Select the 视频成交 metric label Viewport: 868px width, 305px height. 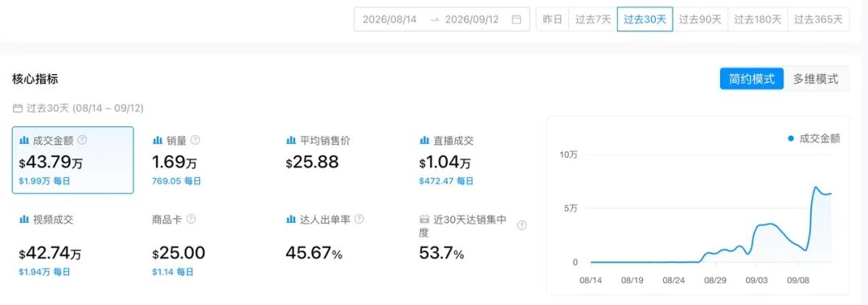click(53, 220)
